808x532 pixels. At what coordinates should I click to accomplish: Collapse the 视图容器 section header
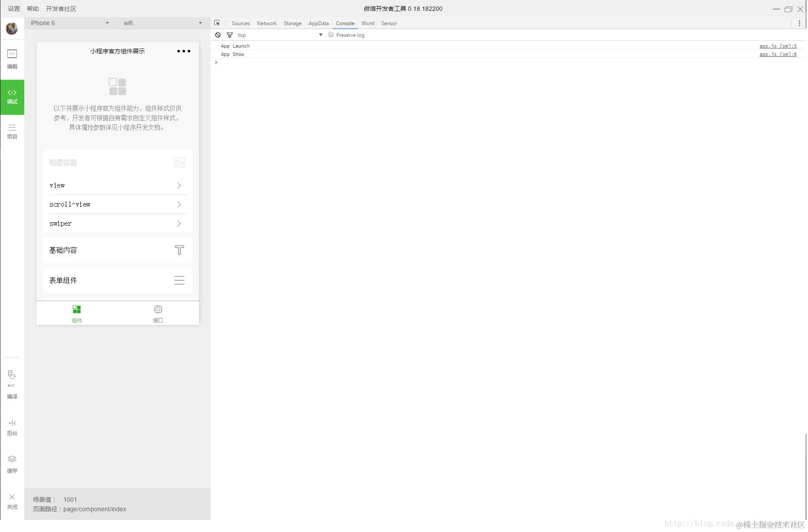click(x=117, y=162)
